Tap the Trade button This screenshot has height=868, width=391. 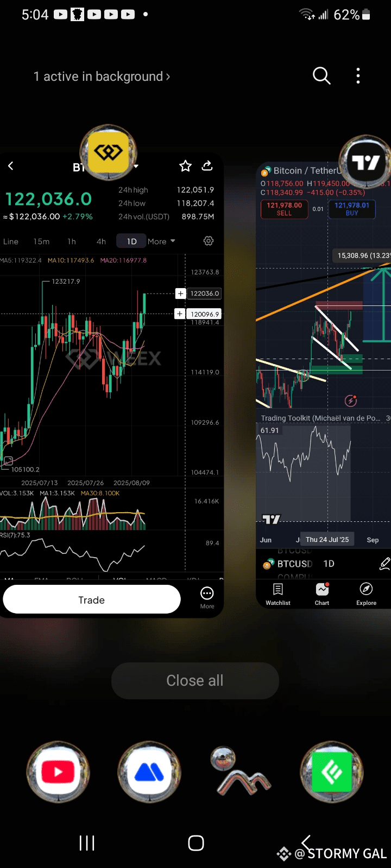[91, 600]
